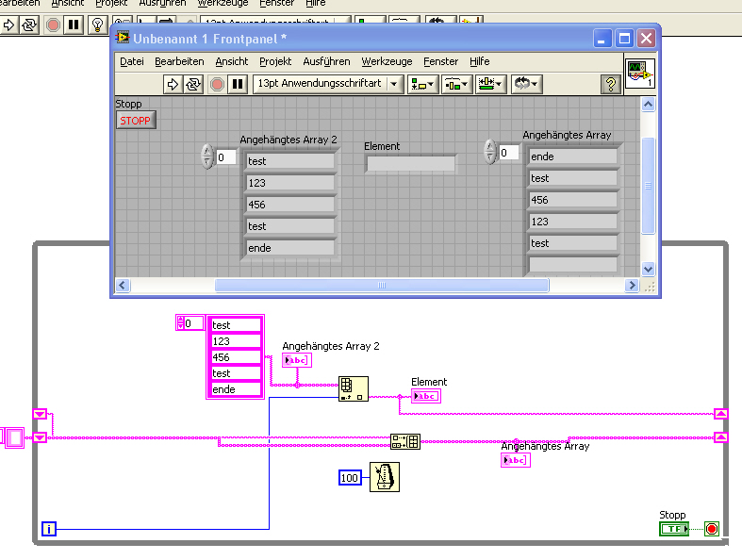Open the Datei menu in Frontpanel

coord(132,61)
